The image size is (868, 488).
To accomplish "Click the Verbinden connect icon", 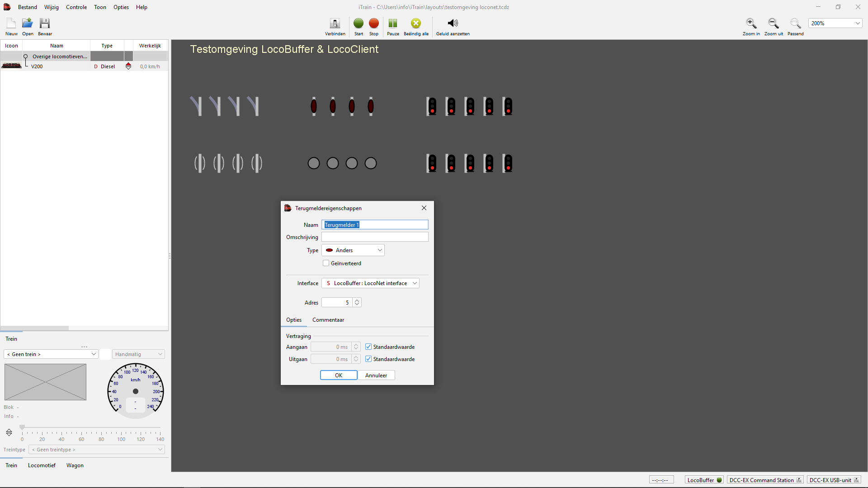I will 335,23.
